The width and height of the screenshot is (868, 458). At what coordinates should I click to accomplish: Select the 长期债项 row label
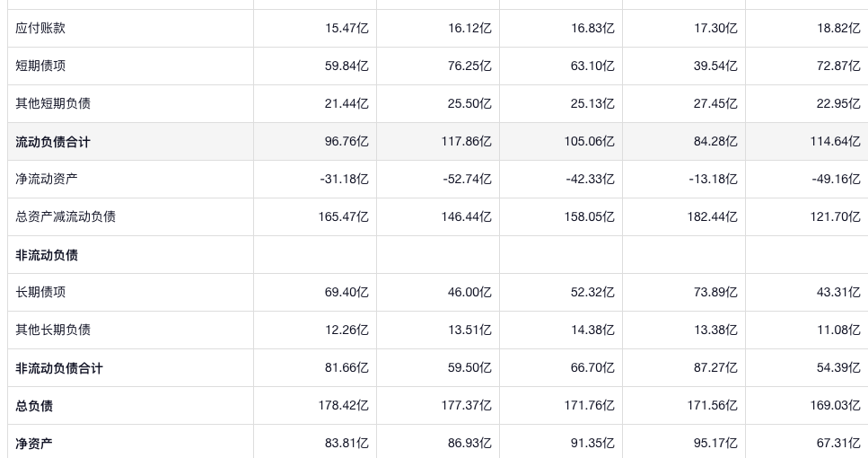(x=40, y=292)
